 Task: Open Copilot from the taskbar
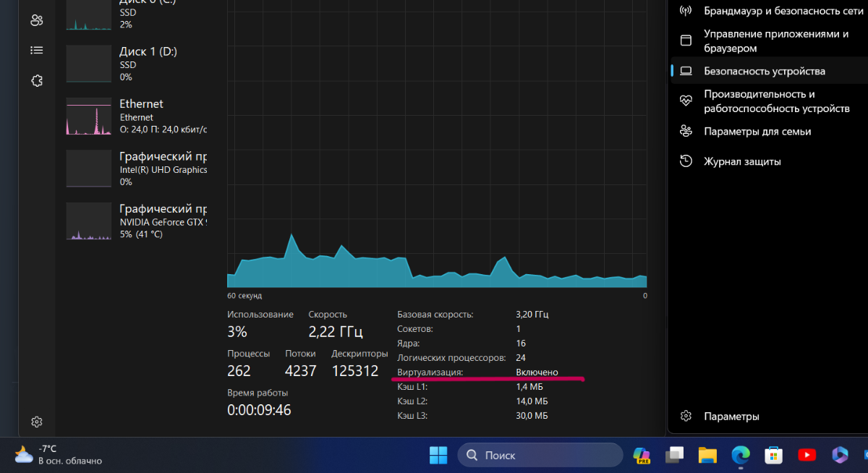point(642,455)
